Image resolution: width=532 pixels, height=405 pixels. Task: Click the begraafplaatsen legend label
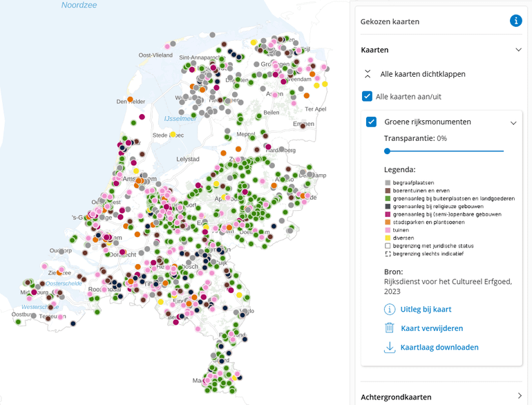tap(413, 182)
